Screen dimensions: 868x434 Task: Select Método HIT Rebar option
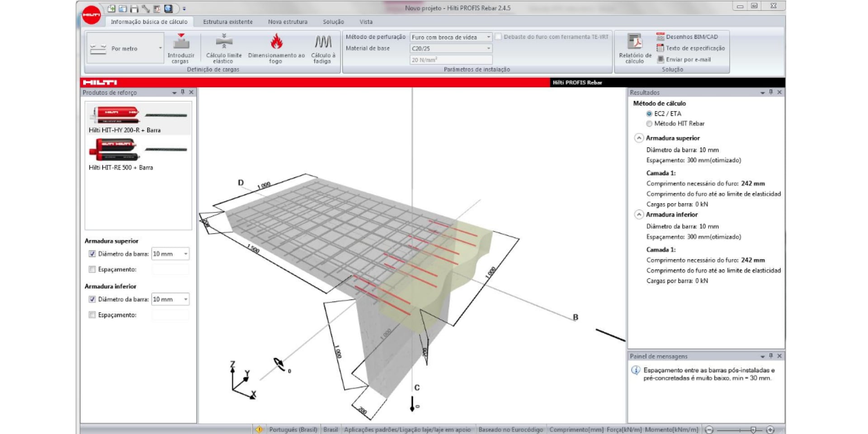tap(649, 124)
